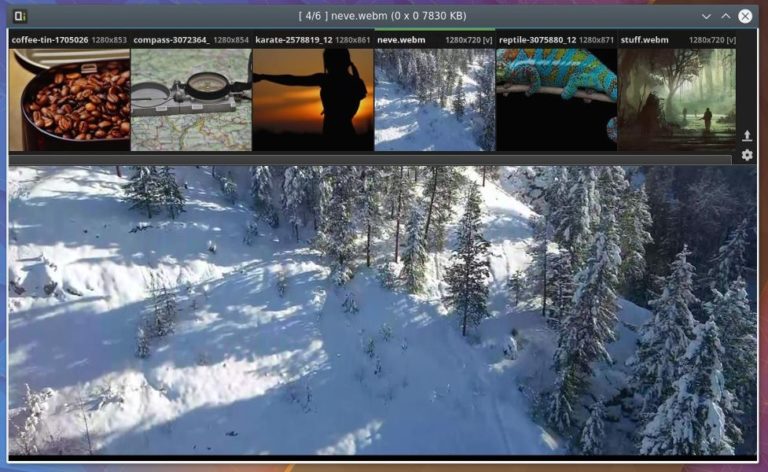Close the viewer with the X button

point(746,16)
